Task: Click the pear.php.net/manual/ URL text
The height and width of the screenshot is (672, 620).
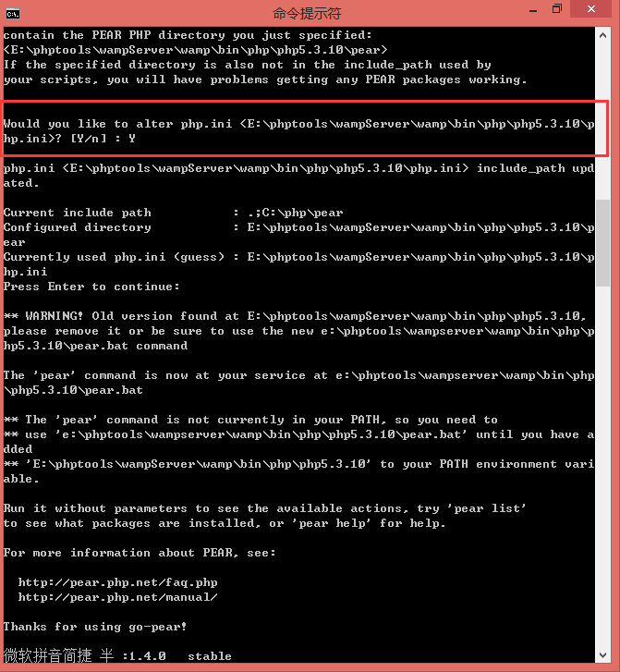Action: pyautogui.click(x=118, y=597)
